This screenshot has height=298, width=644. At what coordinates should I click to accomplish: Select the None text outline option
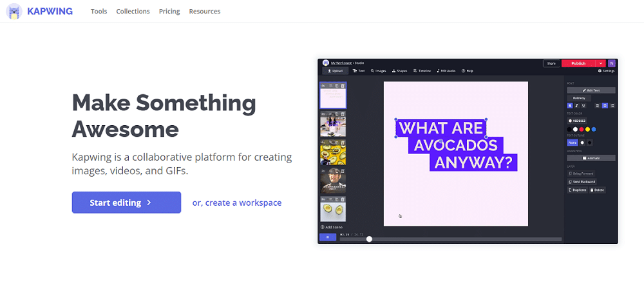tap(572, 143)
